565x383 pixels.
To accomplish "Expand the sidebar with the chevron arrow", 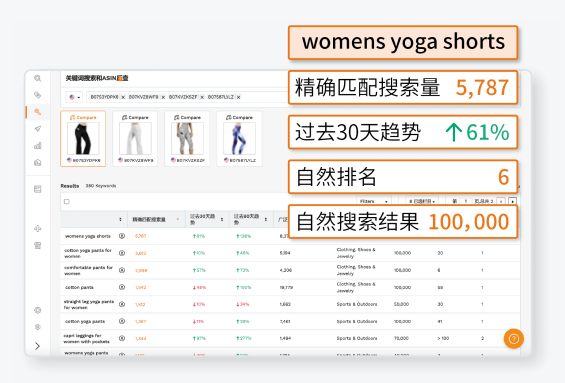I will [x=37, y=346].
